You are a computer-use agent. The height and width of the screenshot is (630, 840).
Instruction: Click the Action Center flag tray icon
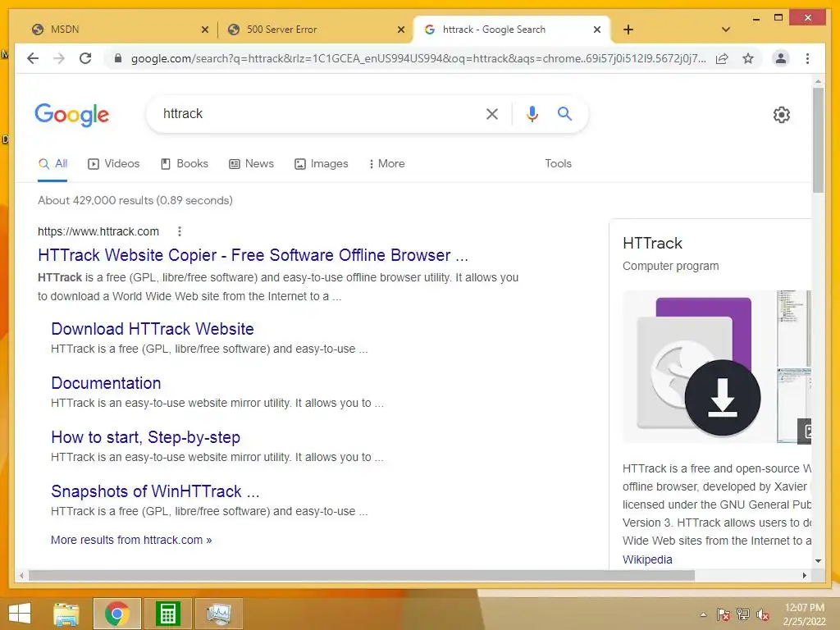[x=724, y=614]
